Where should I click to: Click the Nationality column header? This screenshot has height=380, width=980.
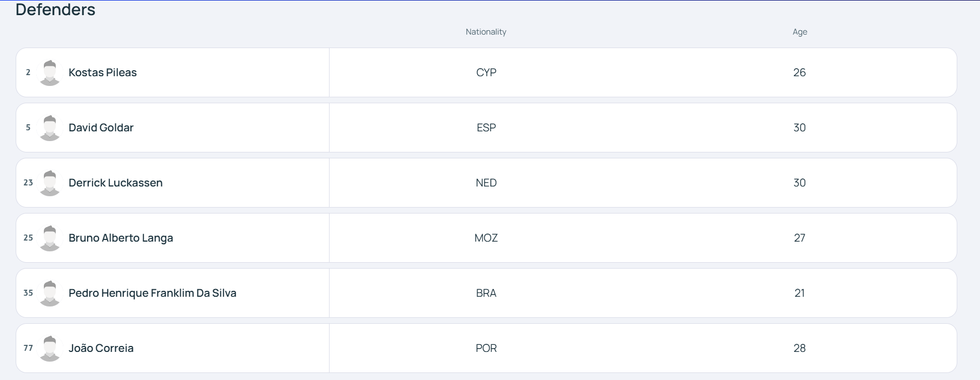tap(486, 32)
